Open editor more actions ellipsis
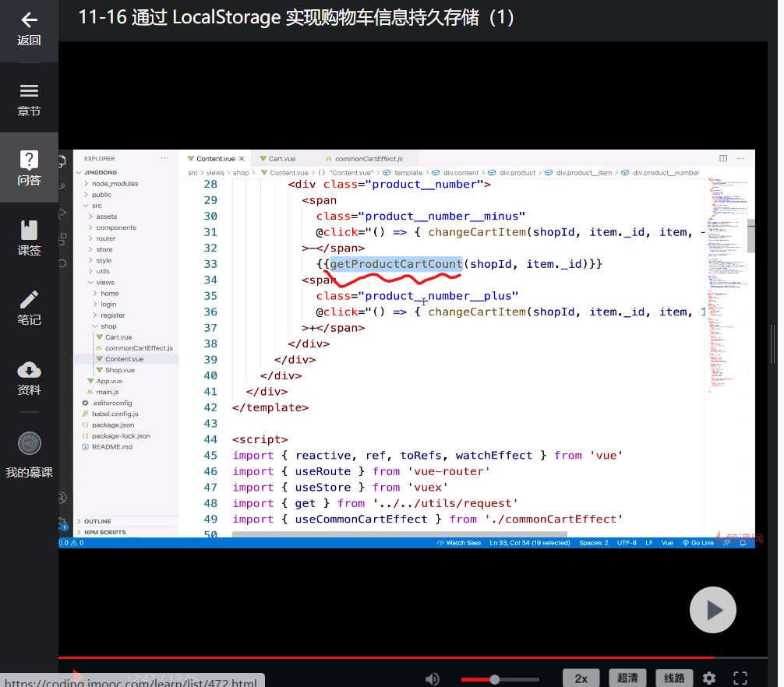Image resolution: width=784 pixels, height=687 pixels. coord(740,158)
